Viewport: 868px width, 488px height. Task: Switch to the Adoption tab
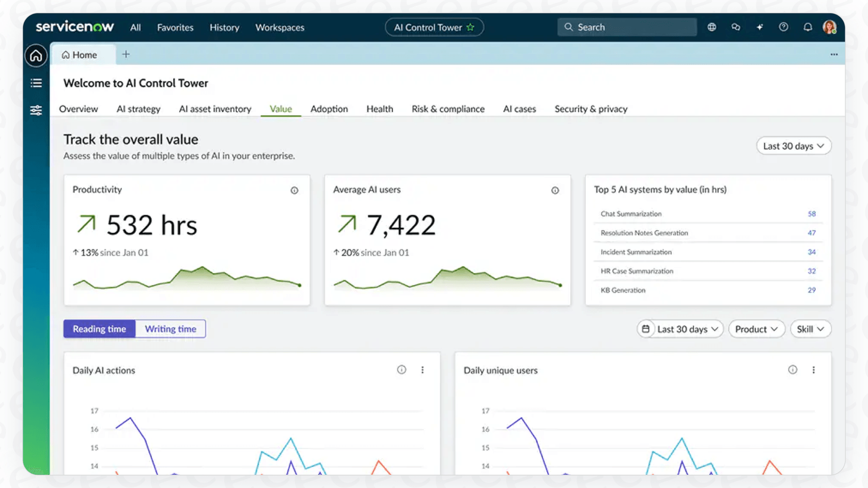pyautogui.click(x=329, y=109)
